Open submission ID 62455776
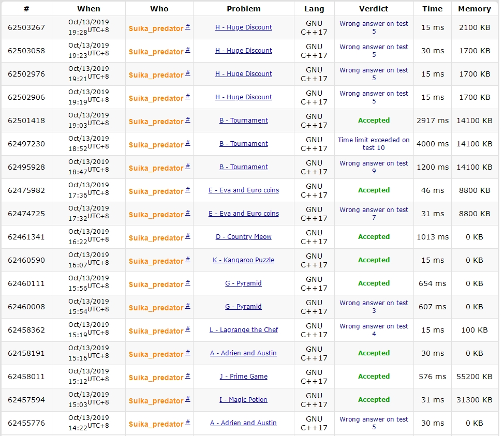The width and height of the screenshot is (504, 436). 26,423
